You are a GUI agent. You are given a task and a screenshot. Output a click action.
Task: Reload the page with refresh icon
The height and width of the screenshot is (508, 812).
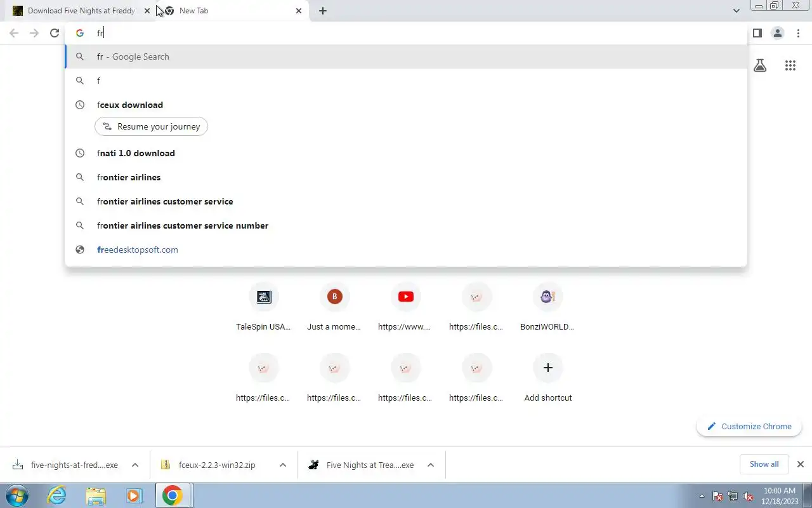(55, 33)
